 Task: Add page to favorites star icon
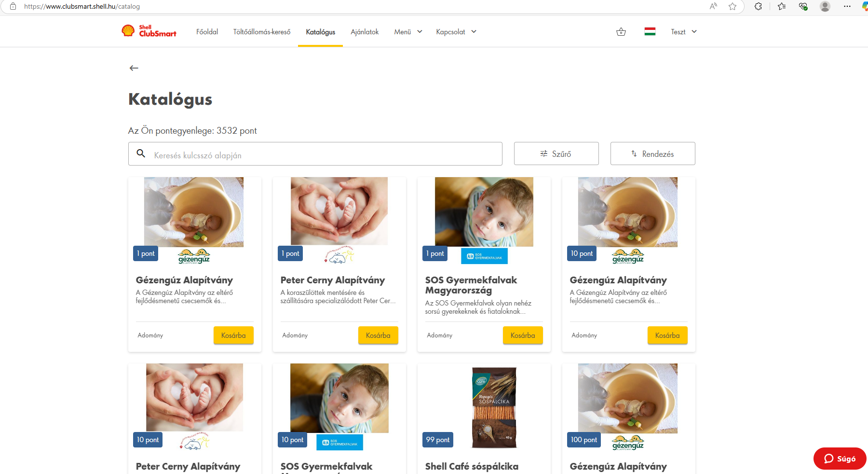point(732,6)
